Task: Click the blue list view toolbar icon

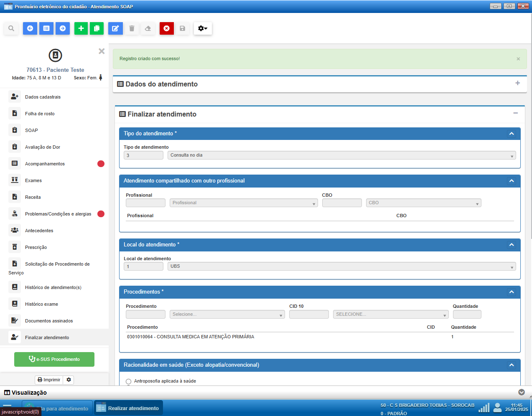Action: (x=46, y=28)
